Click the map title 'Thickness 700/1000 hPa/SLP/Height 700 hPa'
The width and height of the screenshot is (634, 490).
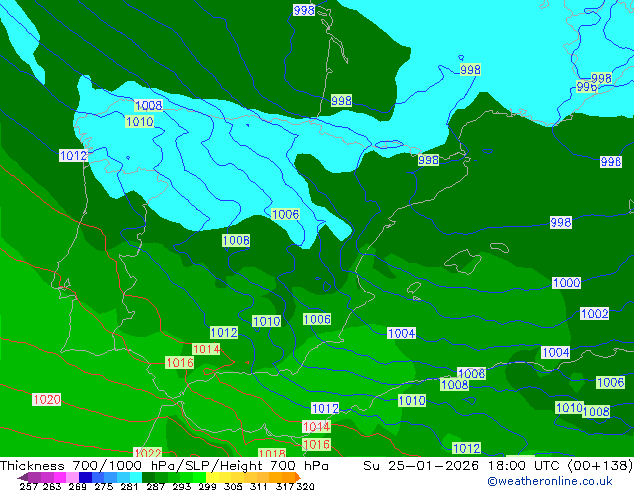click(x=165, y=466)
